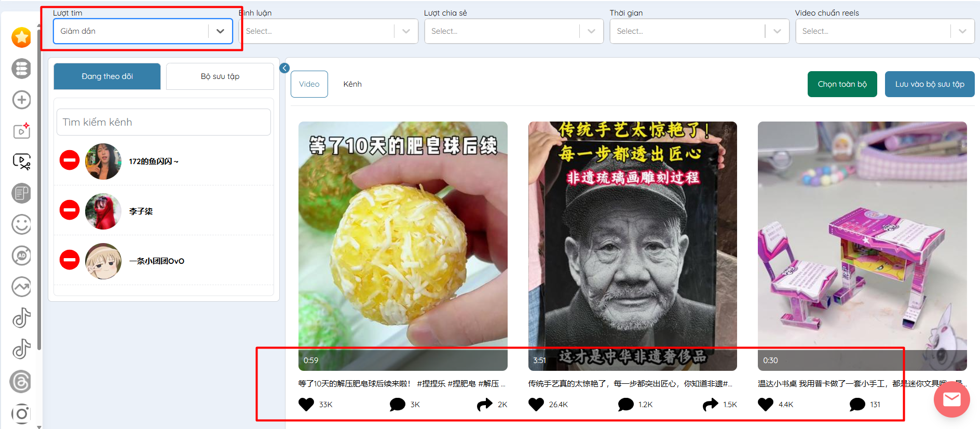This screenshot has width=980, height=429.
Task: Open the orange star favorites icon
Action: point(21,37)
